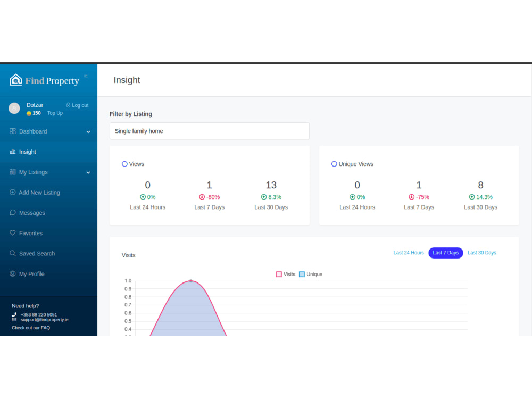
Task: Click the My Listings buildings icon
Action: click(x=13, y=172)
